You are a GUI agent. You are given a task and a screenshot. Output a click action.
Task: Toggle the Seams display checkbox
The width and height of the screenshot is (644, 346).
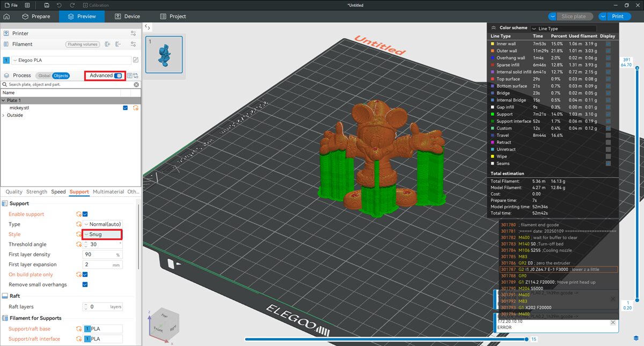(x=608, y=164)
